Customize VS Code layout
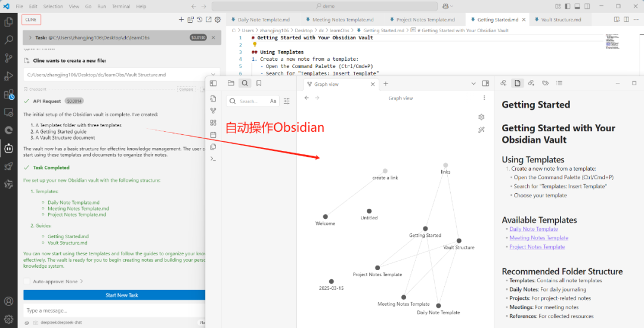Screen dimensions: 644x328 [x=558, y=6]
